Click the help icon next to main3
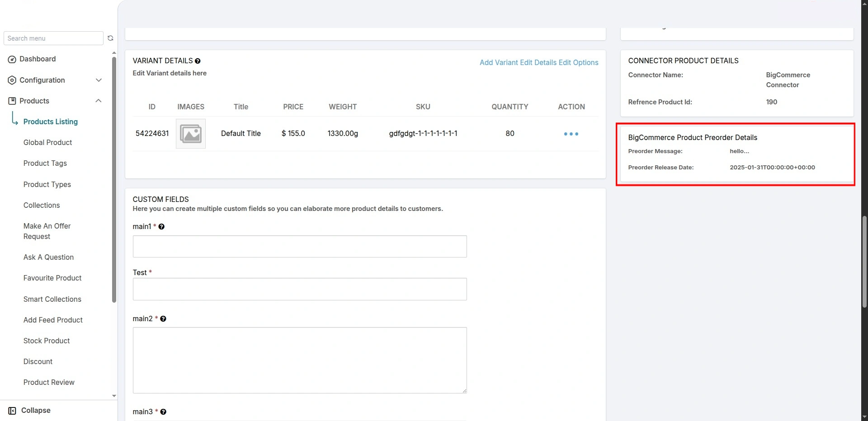This screenshot has width=868, height=421. point(163,412)
